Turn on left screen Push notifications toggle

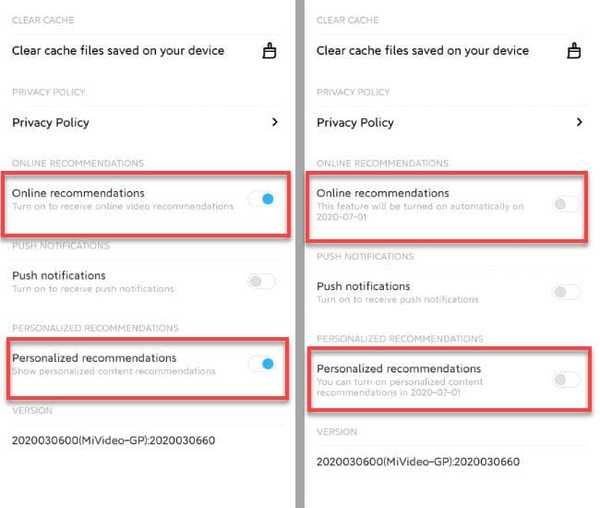coord(262,282)
